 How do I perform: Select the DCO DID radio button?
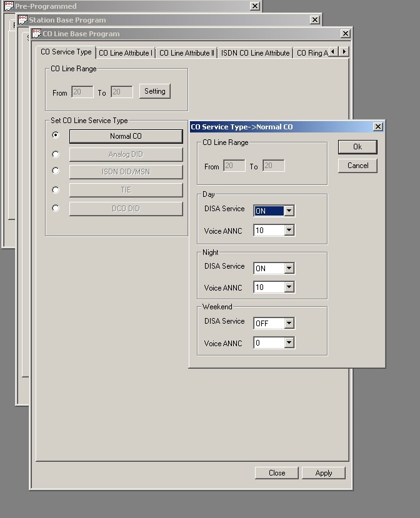point(56,208)
